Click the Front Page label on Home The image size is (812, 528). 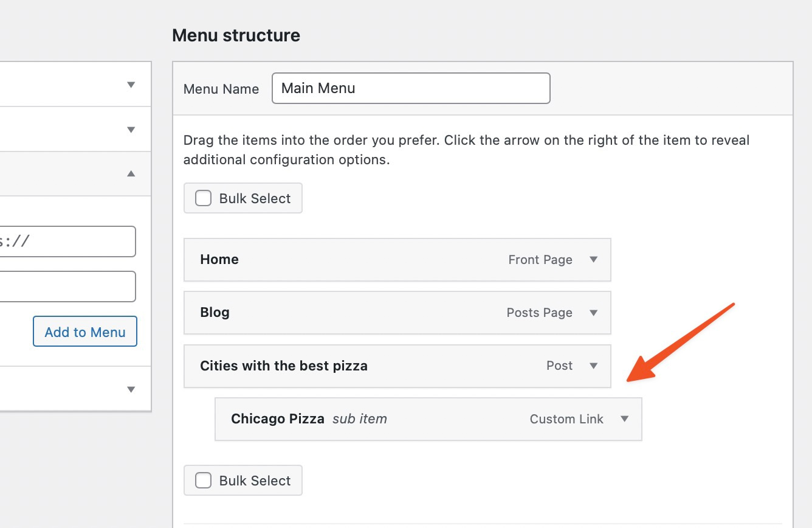(540, 260)
